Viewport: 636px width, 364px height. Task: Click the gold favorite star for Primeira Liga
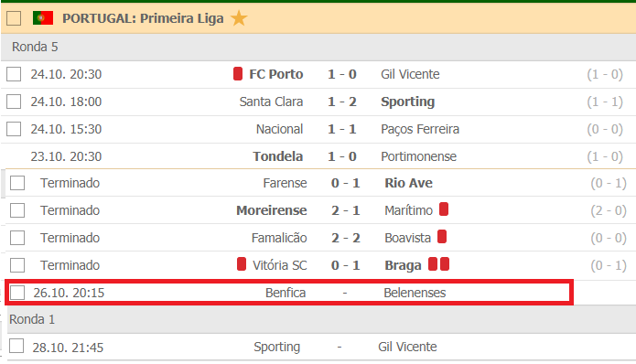(x=239, y=18)
